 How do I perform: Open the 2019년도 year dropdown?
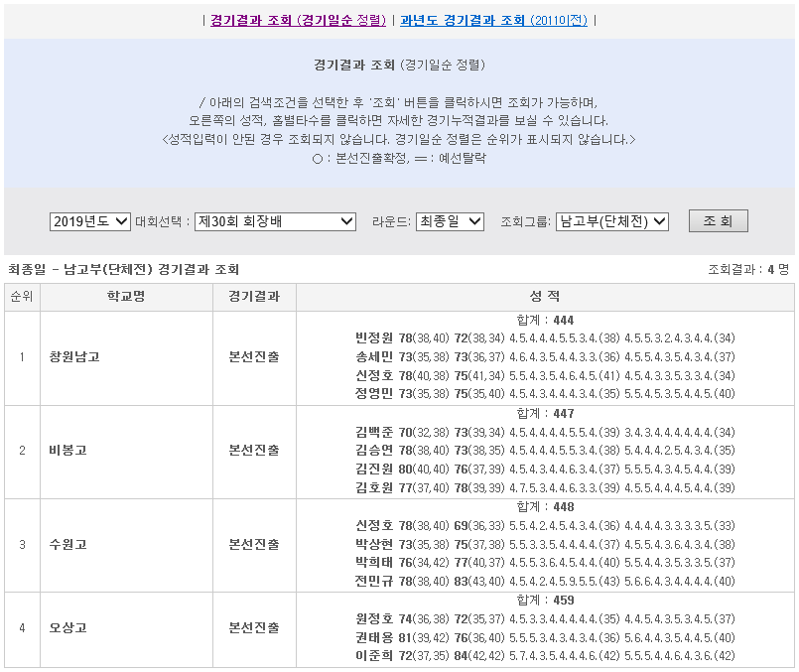coord(90,221)
